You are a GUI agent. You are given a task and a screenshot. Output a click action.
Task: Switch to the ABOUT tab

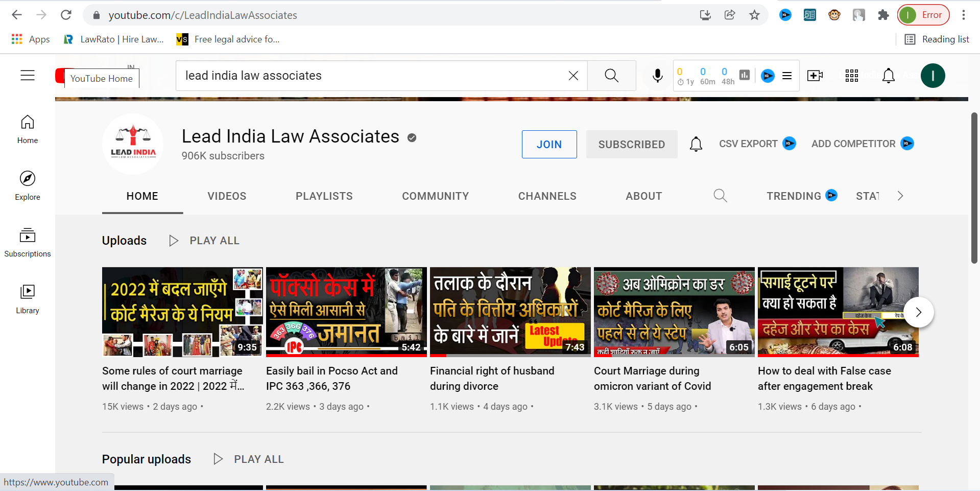coord(643,196)
